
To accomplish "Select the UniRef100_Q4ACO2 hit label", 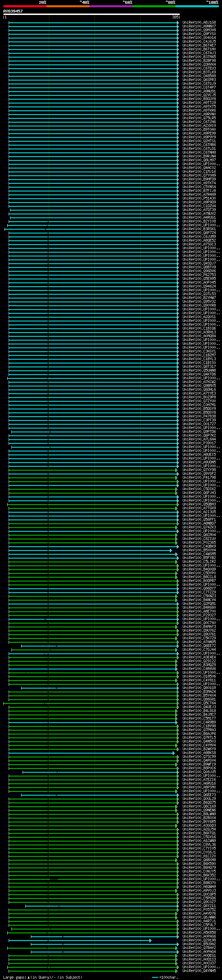I will [199, 168].
